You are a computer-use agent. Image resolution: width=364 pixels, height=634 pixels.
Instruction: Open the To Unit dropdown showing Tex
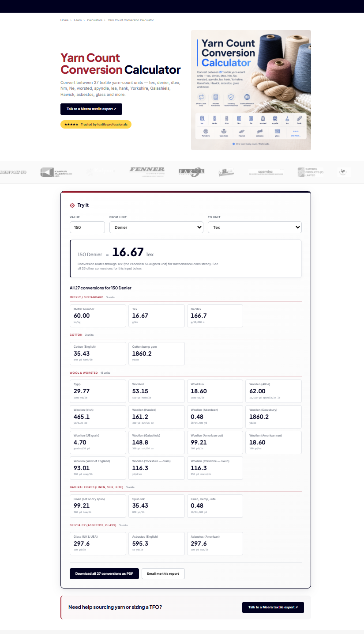click(x=255, y=227)
